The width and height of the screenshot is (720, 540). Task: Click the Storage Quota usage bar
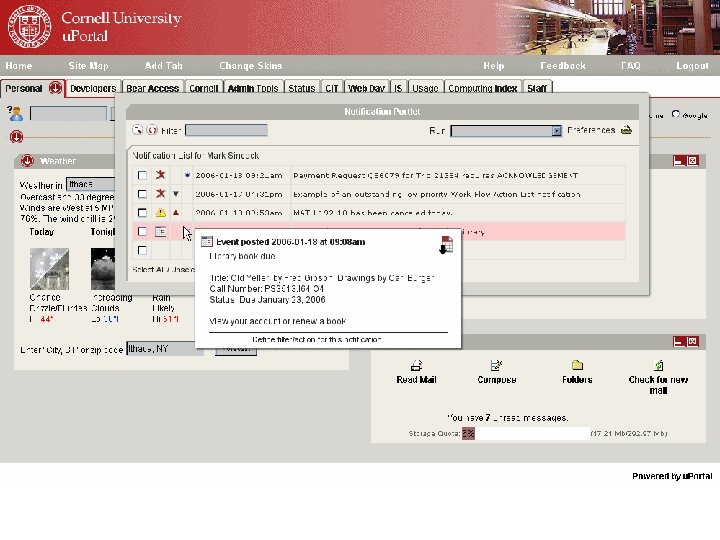click(x=525, y=433)
